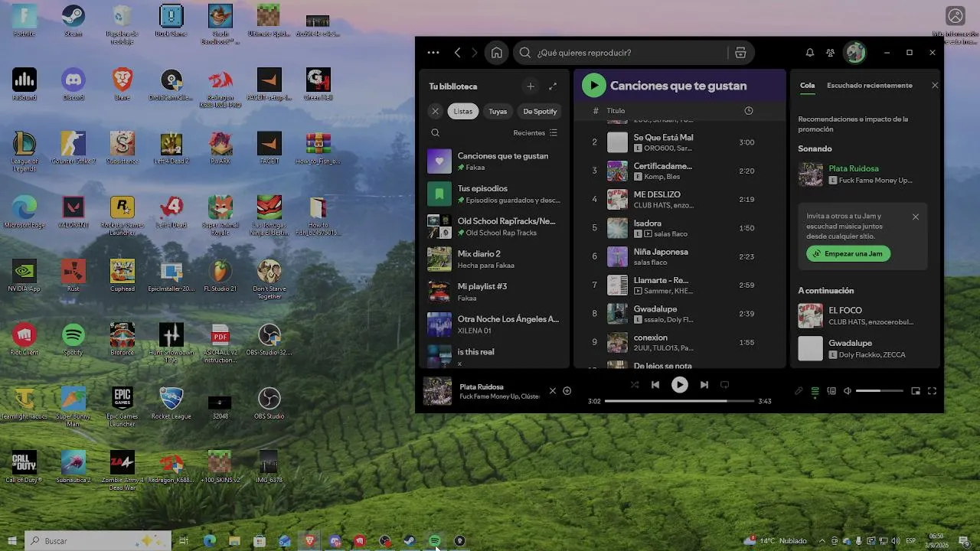The width and height of the screenshot is (980, 551).
Task: Open the lyrics view icon
Action: pyautogui.click(x=799, y=391)
